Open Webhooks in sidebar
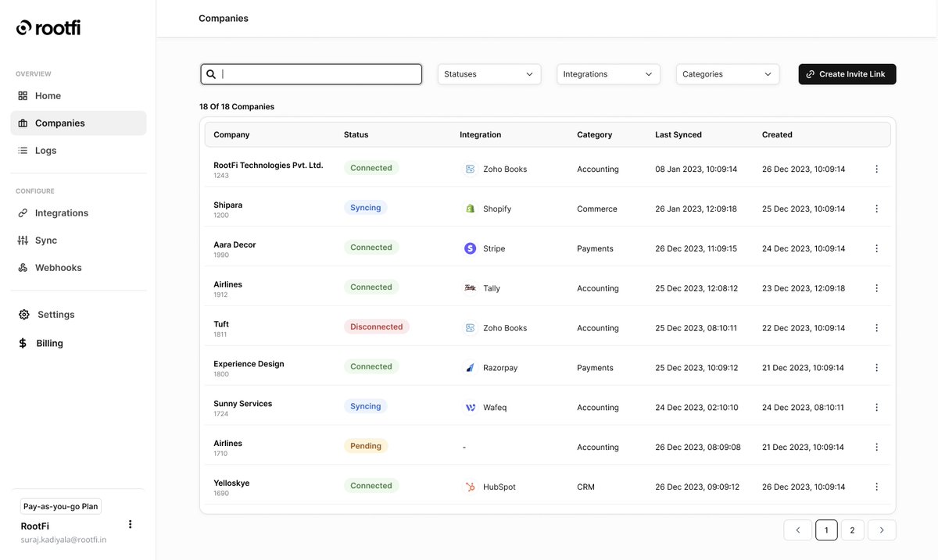The width and height of the screenshot is (938, 560). [x=78, y=267]
